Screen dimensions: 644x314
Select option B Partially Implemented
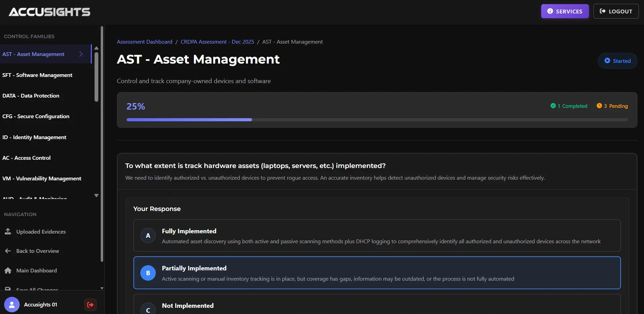coord(377,273)
